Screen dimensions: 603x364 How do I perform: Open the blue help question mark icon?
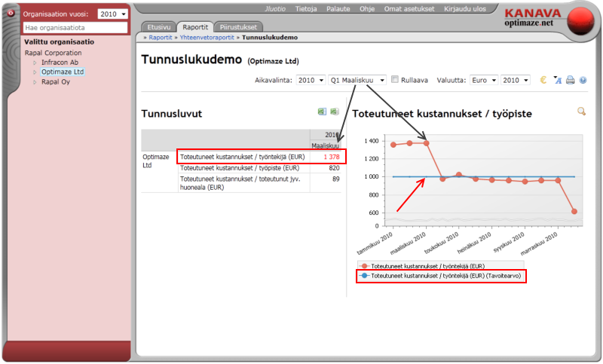click(583, 80)
